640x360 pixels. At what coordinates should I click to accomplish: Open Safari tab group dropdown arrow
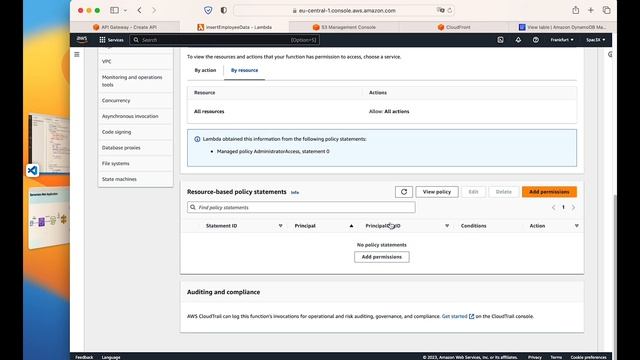click(125, 10)
